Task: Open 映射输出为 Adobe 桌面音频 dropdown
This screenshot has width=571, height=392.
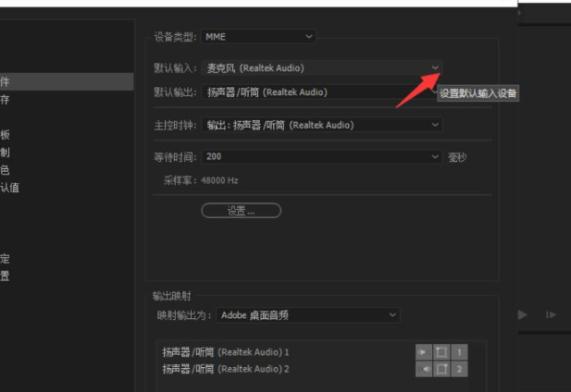Action: pyautogui.click(x=308, y=315)
